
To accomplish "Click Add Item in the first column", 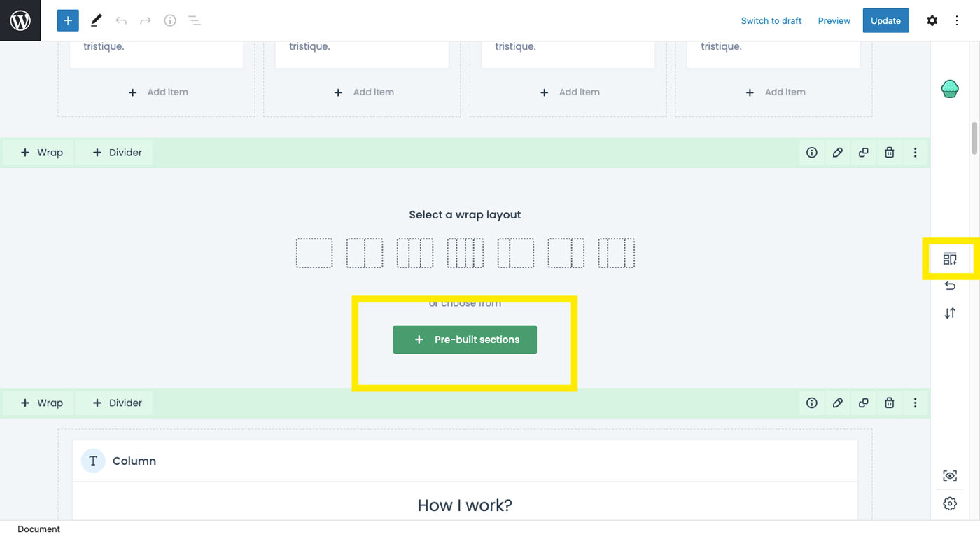I will click(x=158, y=92).
